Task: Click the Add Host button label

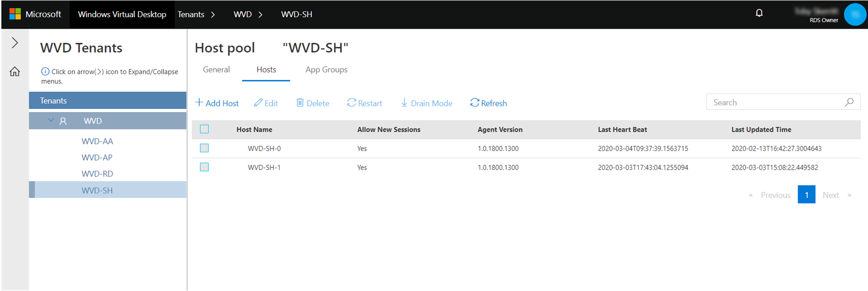Action: click(x=222, y=103)
